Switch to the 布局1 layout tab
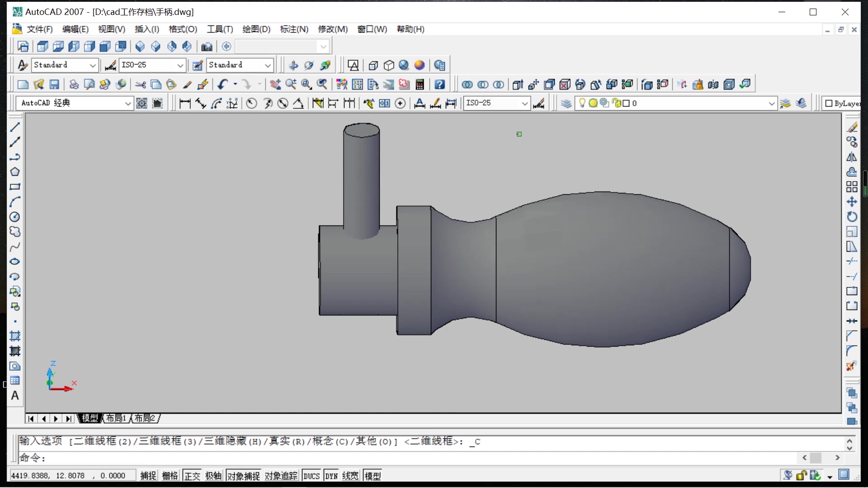 point(116,418)
